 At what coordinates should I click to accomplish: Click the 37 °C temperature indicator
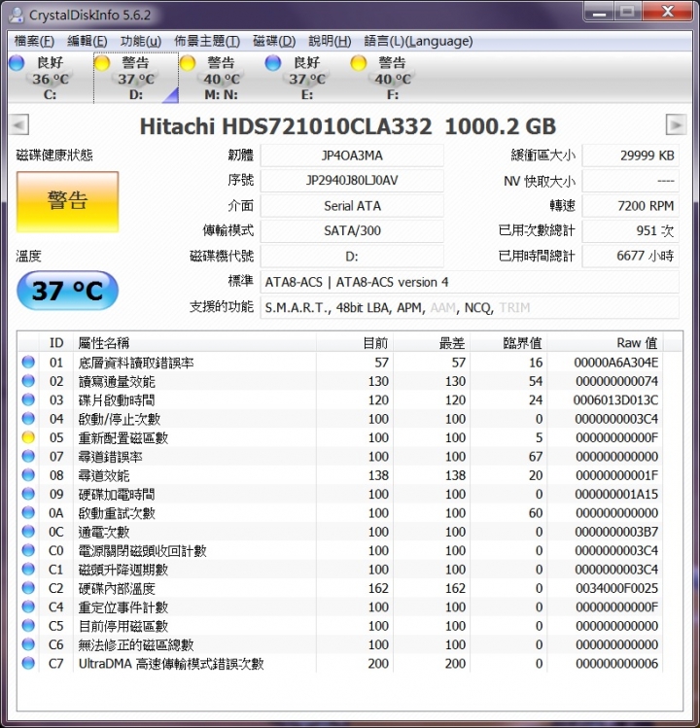[x=68, y=291]
